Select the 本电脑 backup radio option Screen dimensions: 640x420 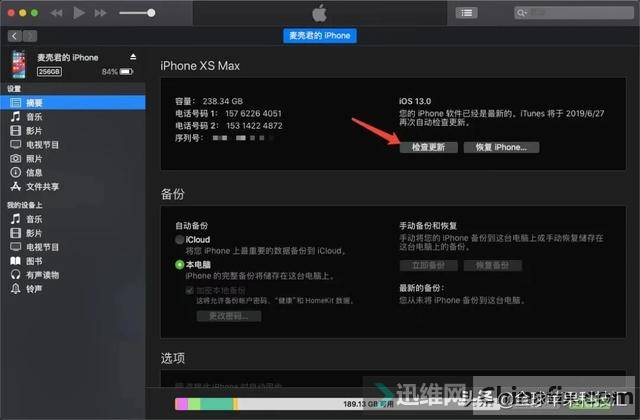[x=180, y=264]
